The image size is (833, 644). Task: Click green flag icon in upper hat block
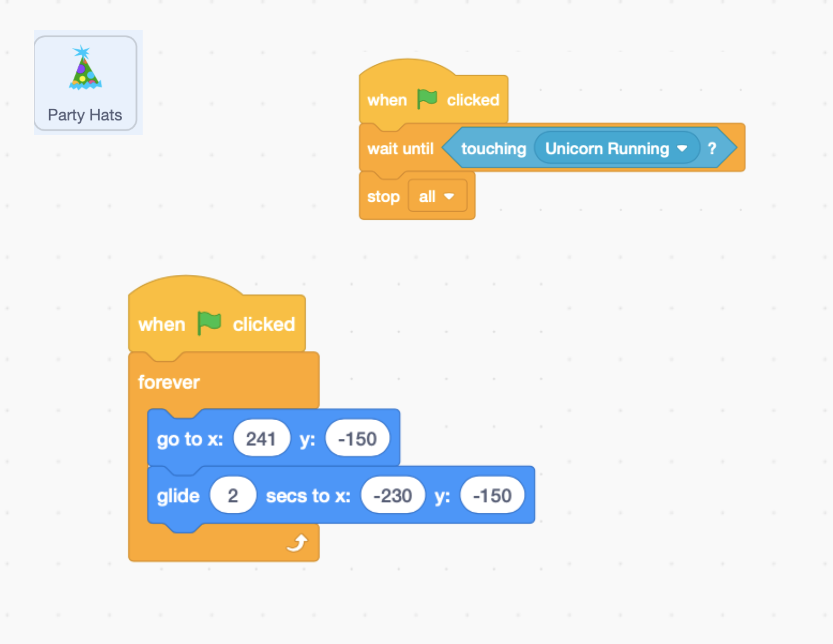427,99
